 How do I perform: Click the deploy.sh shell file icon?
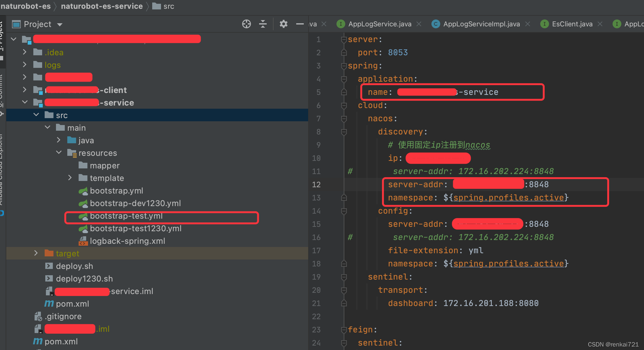click(49, 266)
